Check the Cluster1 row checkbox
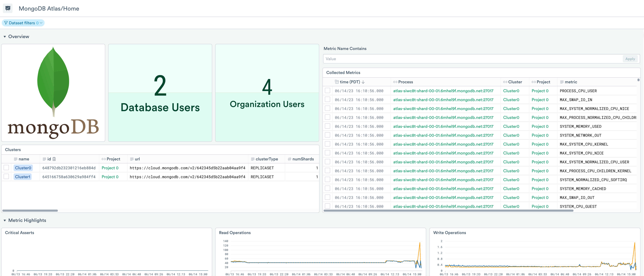The width and height of the screenshot is (644, 276). (x=6, y=177)
